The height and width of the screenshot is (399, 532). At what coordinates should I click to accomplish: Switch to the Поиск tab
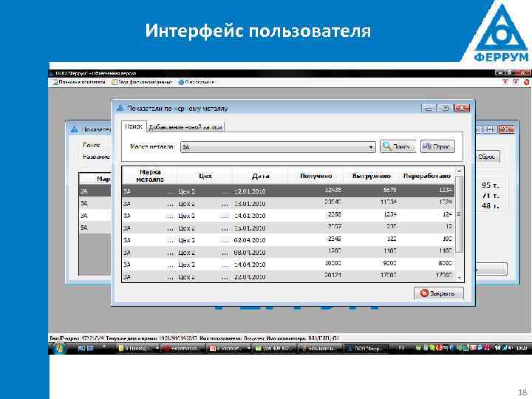click(x=133, y=126)
